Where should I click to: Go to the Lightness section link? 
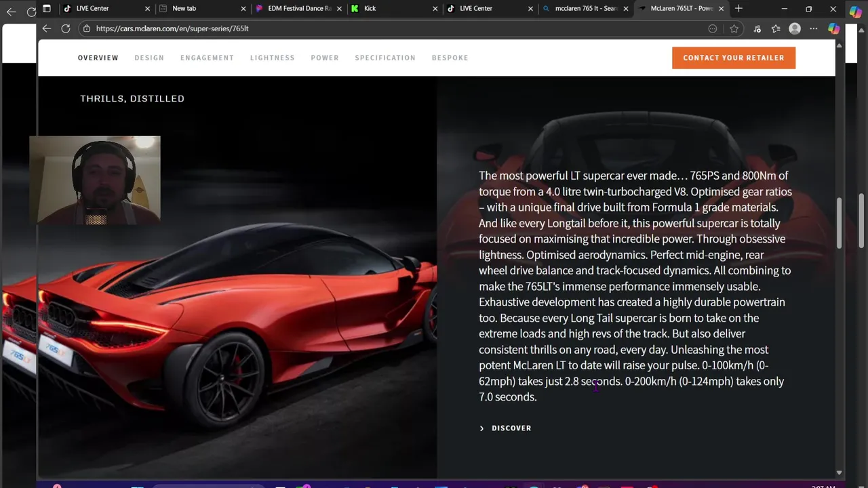pos(273,58)
